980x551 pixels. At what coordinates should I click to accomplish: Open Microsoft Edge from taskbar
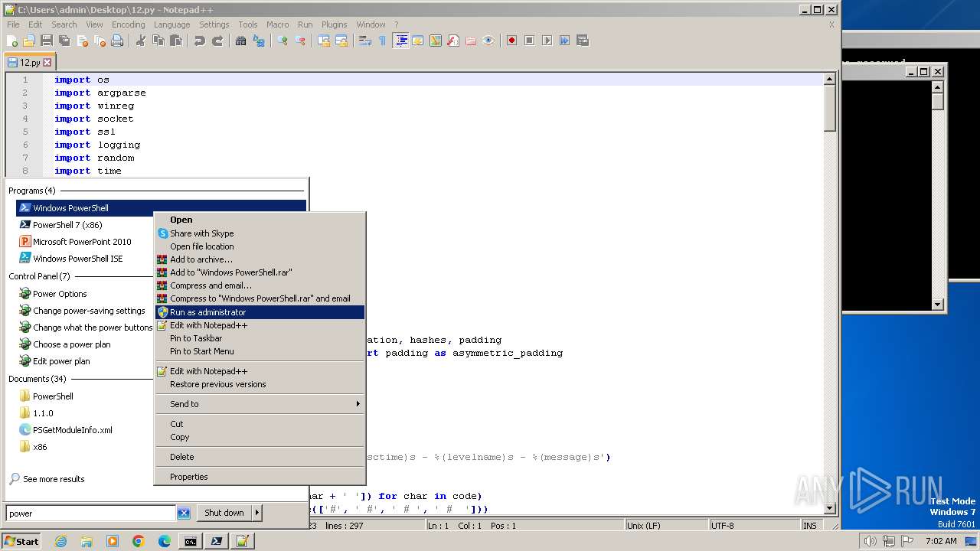tap(165, 541)
